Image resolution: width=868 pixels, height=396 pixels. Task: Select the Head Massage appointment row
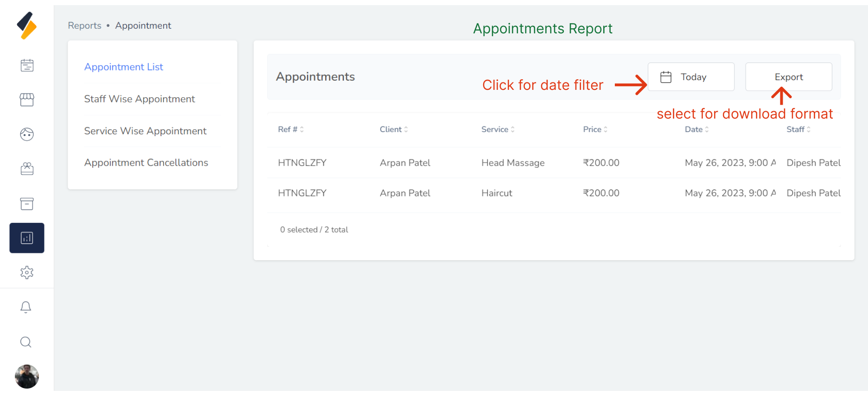tap(512, 163)
